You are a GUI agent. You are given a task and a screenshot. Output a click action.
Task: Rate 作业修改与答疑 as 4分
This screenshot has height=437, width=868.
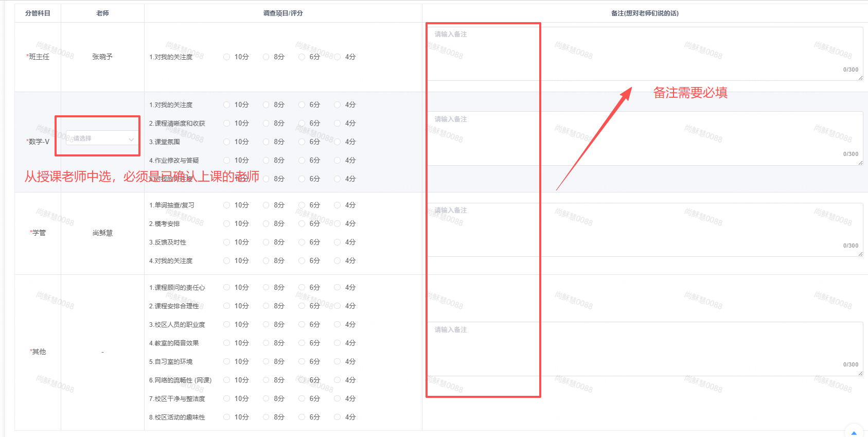click(x=338, y=161)
